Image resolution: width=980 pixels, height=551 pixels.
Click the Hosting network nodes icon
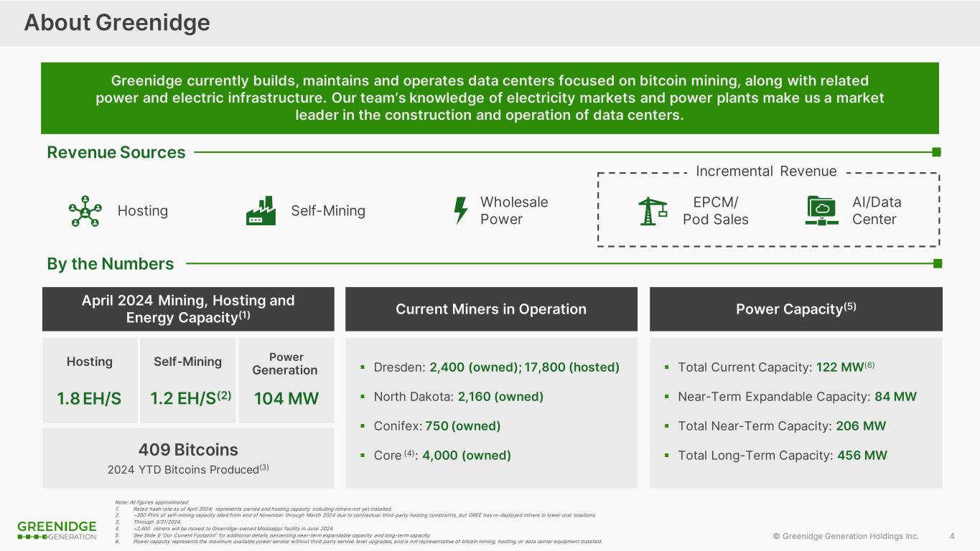85,211
